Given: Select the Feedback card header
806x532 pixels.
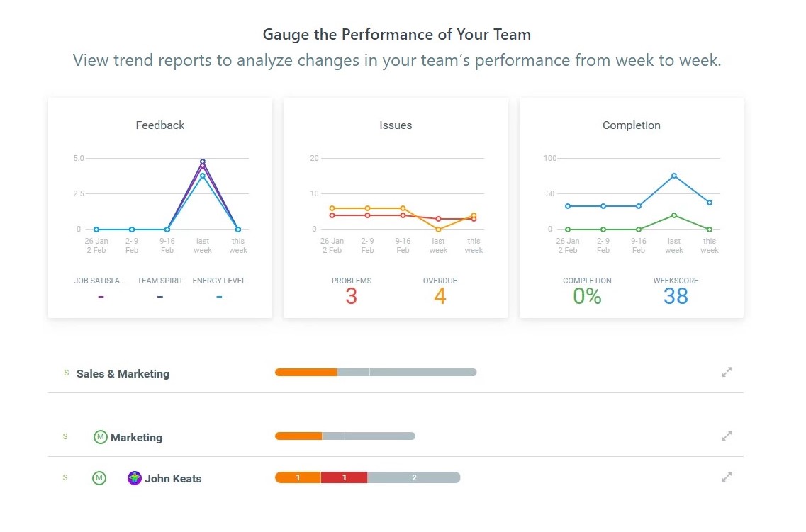Looking at the screenshot, I should 159,125.
